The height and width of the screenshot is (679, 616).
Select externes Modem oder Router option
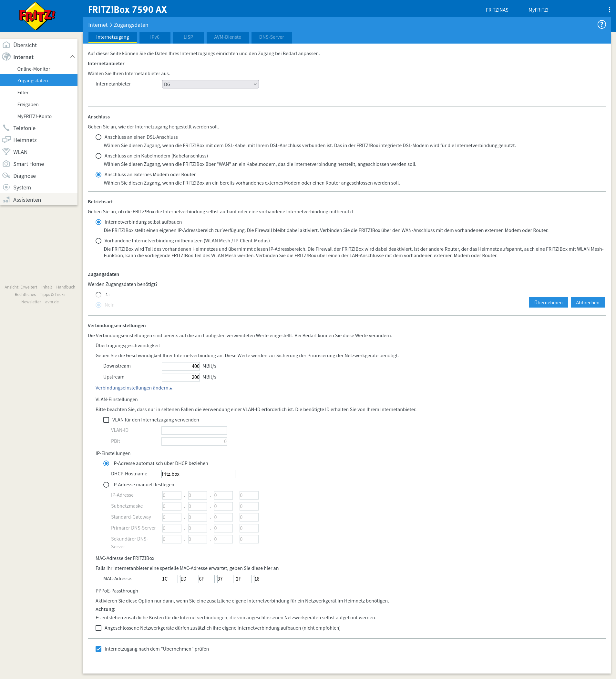[98, 175]
